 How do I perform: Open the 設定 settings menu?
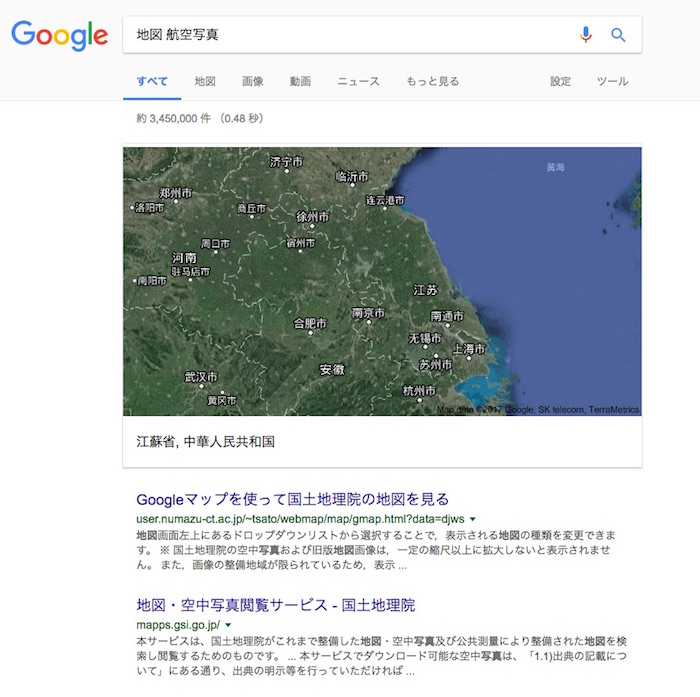pos(560,81)
